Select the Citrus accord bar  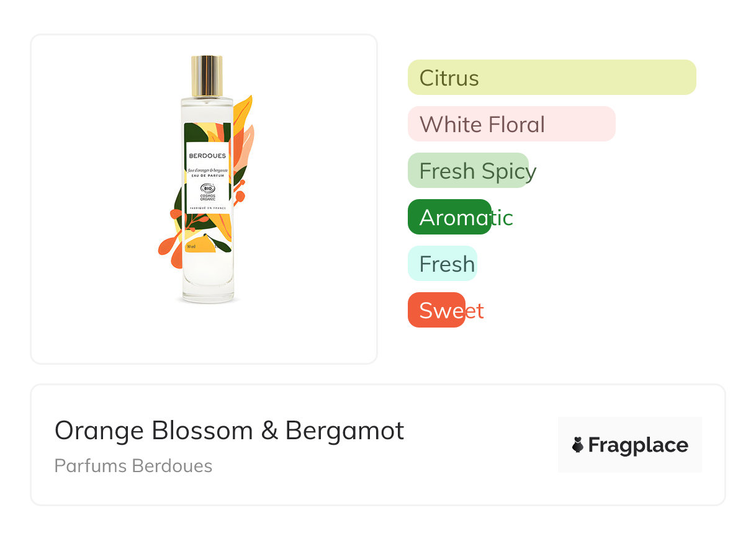(x=552, y=78)
